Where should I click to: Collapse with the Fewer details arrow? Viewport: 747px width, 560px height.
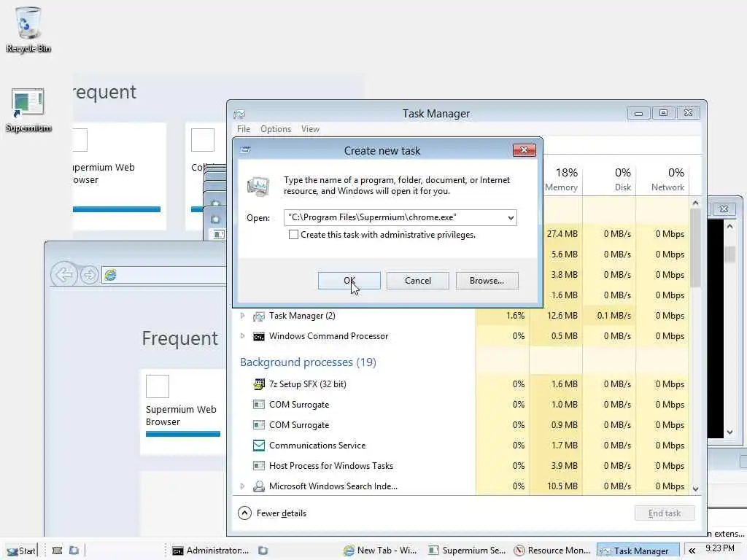click(244, 513)
